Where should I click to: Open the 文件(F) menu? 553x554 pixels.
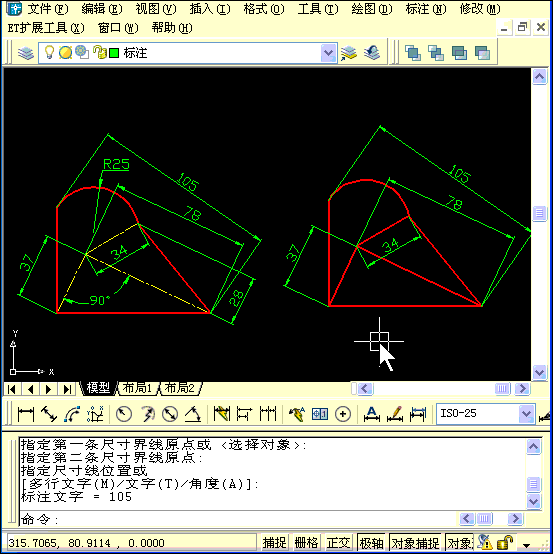point(48,9)
